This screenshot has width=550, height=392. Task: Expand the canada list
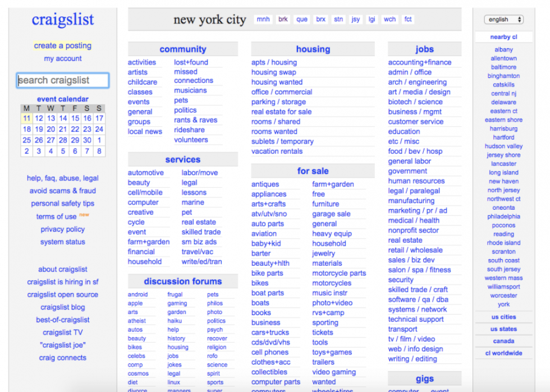pyautogui.click(x=503, y=341)
